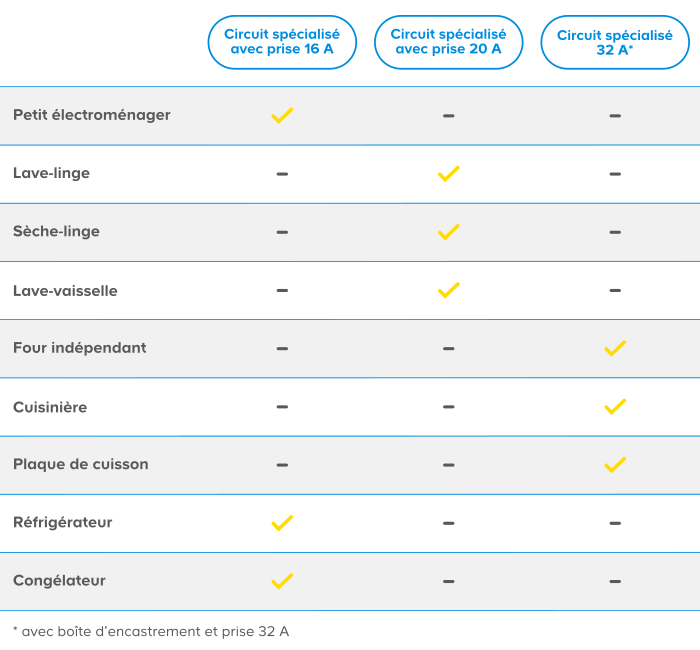Select the 'Circuit spécialisé 32 A' header
Viewport: 700px width, 650px height.
[615, 42]
